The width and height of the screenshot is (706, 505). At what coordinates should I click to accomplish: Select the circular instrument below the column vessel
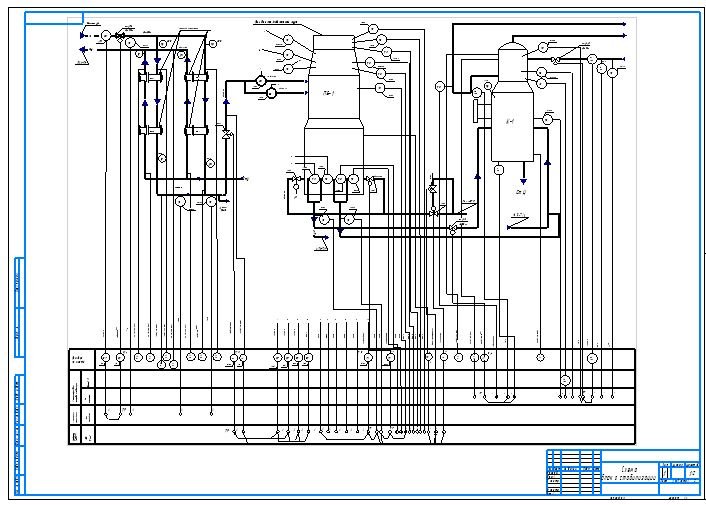click(498, 169)
